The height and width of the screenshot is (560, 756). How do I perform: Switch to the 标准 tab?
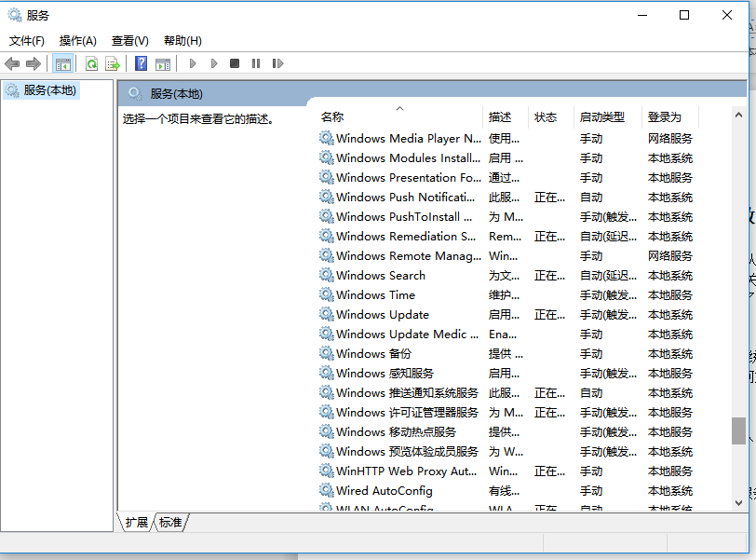click(x=170, y=523)
